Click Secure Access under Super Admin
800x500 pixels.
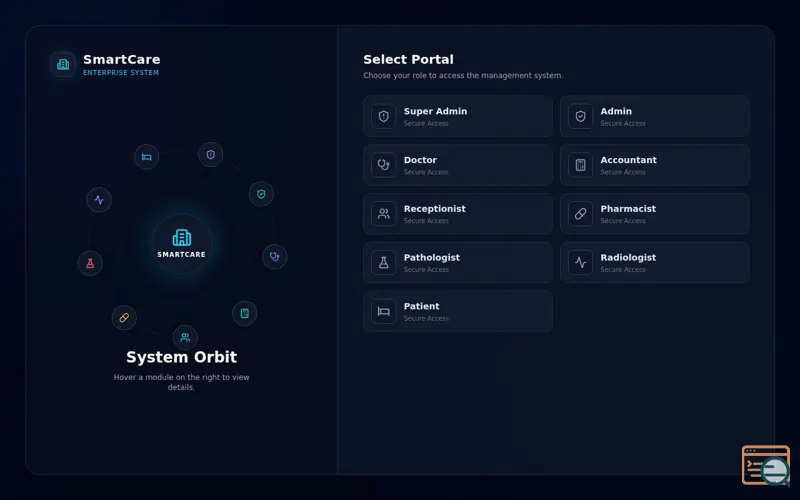[x=426, y=123]
